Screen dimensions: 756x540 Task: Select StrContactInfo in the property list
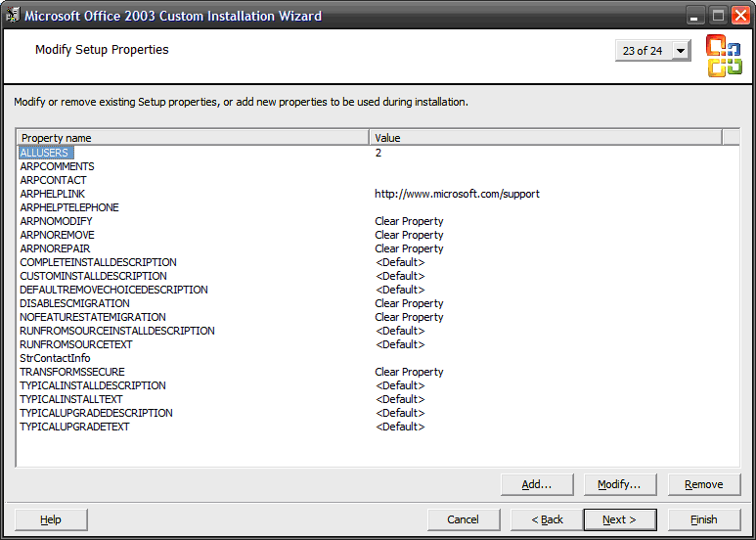[55, 358]
